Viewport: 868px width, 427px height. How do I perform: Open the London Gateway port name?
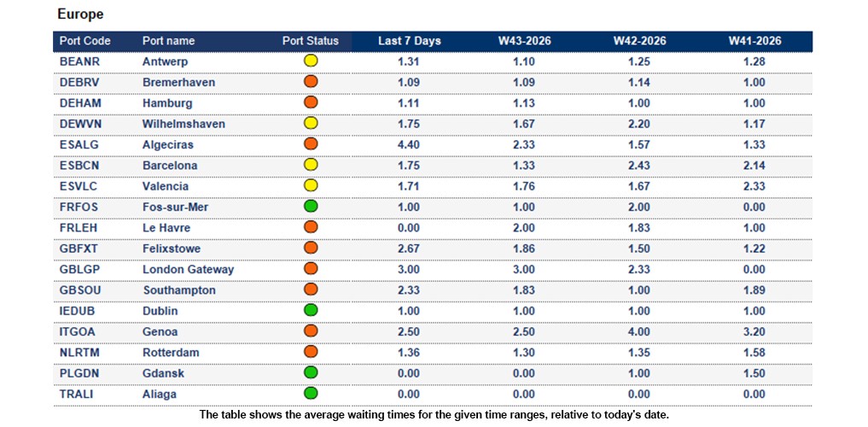(189, 270)
